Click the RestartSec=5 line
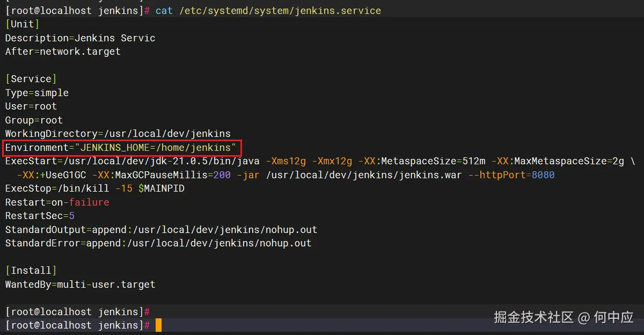This screenshot has height=335, width=644. pyautogui.click(x=40, y=216)
